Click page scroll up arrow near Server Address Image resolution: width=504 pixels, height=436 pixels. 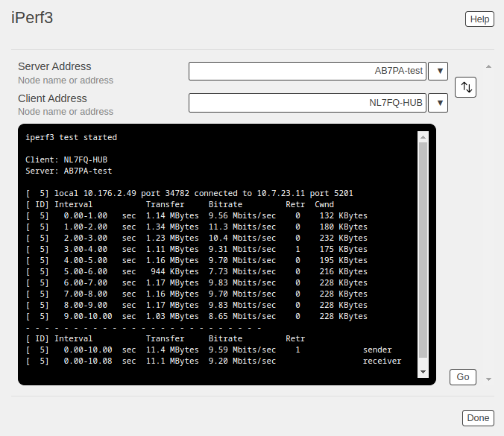(x=488, y=66)
